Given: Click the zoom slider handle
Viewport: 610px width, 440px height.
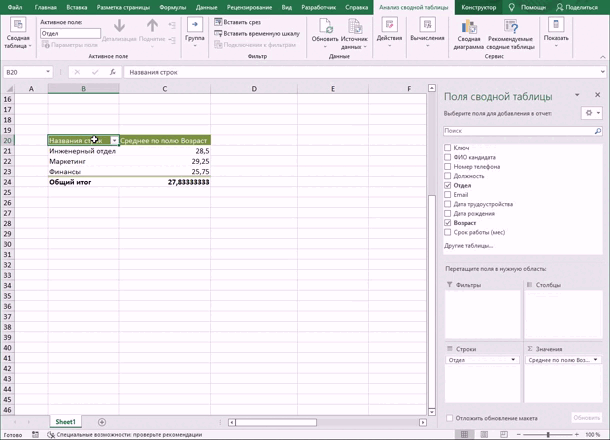Looking at the screenshot, I should [x=548, y=434].
